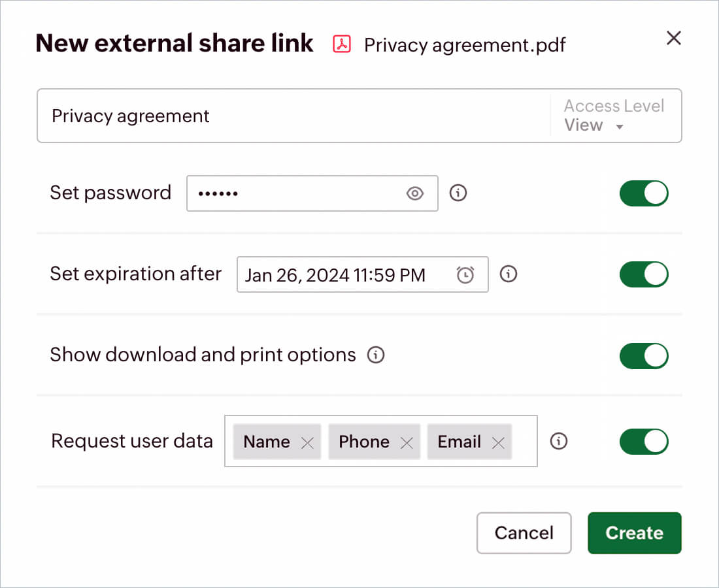View info about download and print options

point(376,355)
